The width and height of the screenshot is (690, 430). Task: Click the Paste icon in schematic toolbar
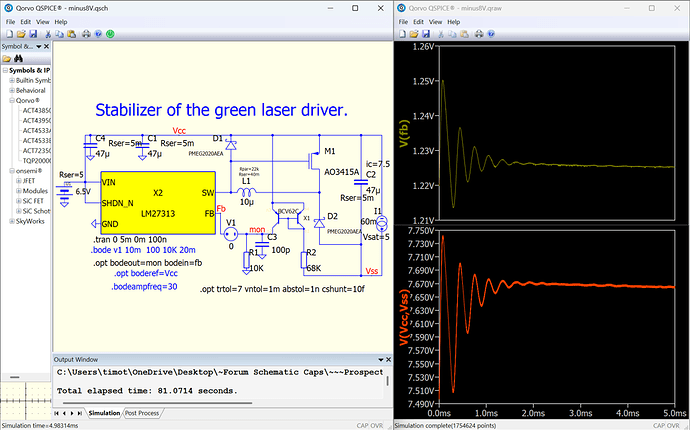72,34
